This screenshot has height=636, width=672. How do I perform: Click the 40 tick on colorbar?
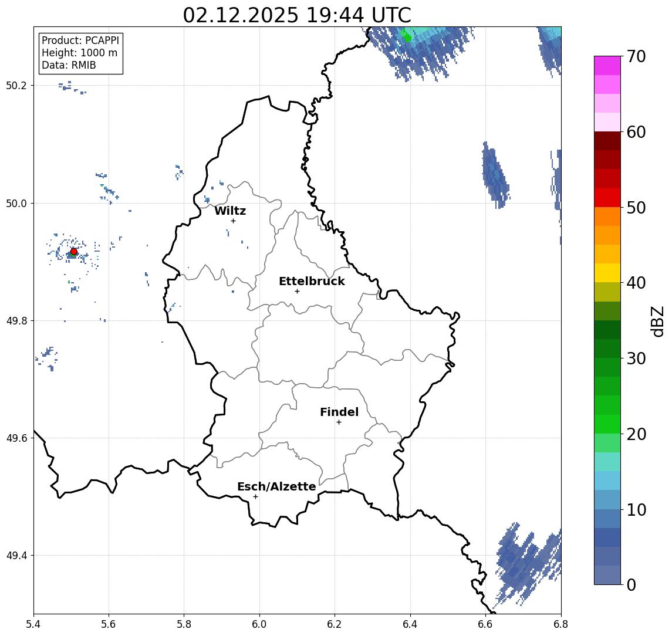click(x=636, y=283)
